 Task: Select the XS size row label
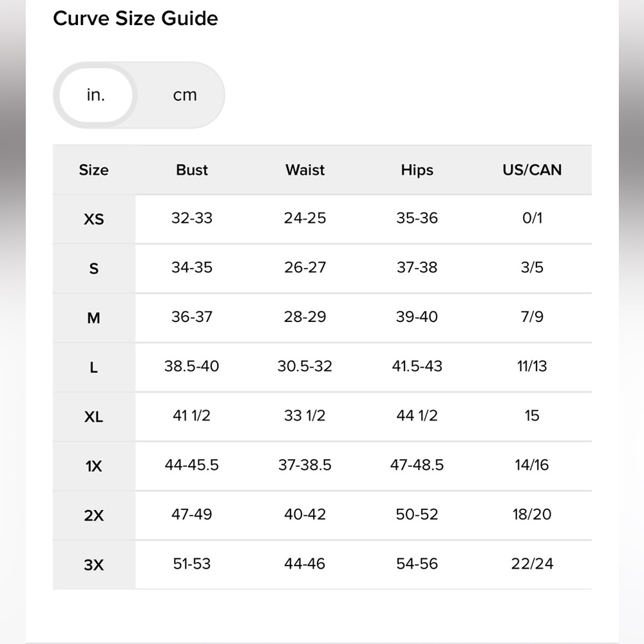[x=93, y=220]
